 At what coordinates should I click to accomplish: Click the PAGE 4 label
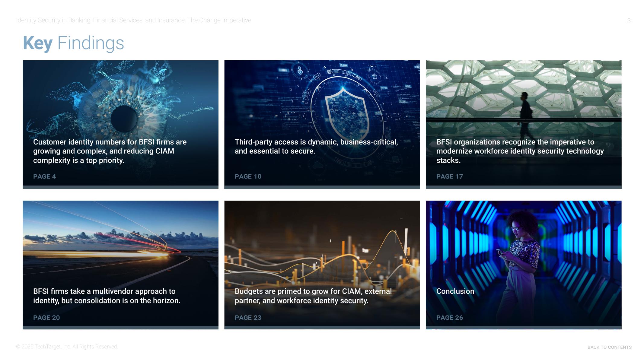44,176
